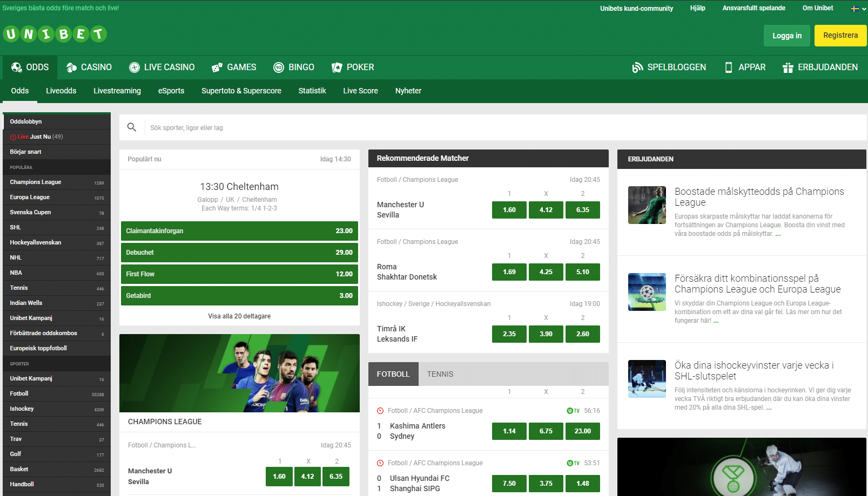Click the Live Casino roulette icon

(x=134, y=67)
